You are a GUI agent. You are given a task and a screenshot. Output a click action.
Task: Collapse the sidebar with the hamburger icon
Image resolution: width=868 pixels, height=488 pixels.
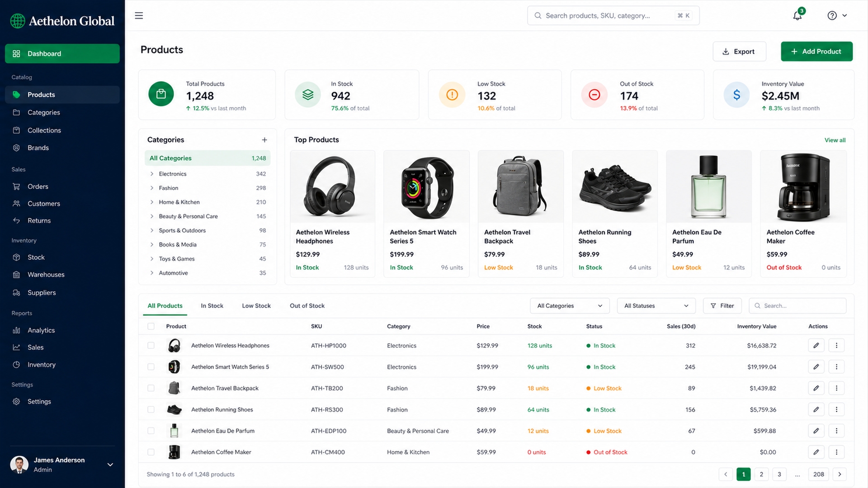pos(139,15)
